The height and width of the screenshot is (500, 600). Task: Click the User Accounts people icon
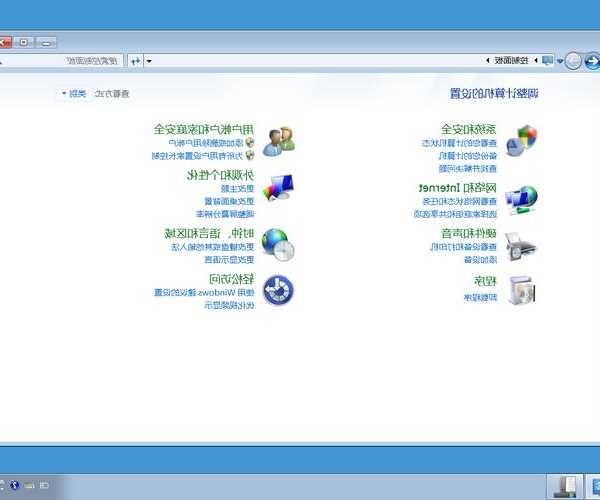278,141
